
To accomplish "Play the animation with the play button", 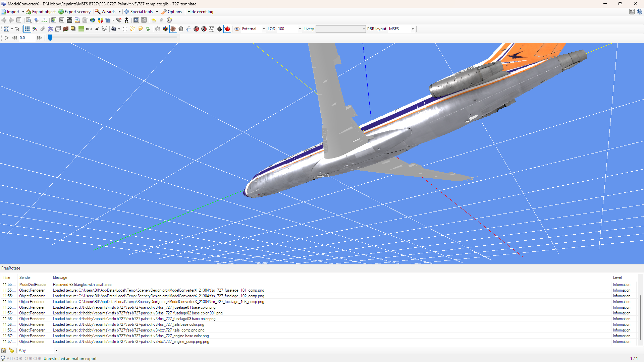I will coord(6,38).
